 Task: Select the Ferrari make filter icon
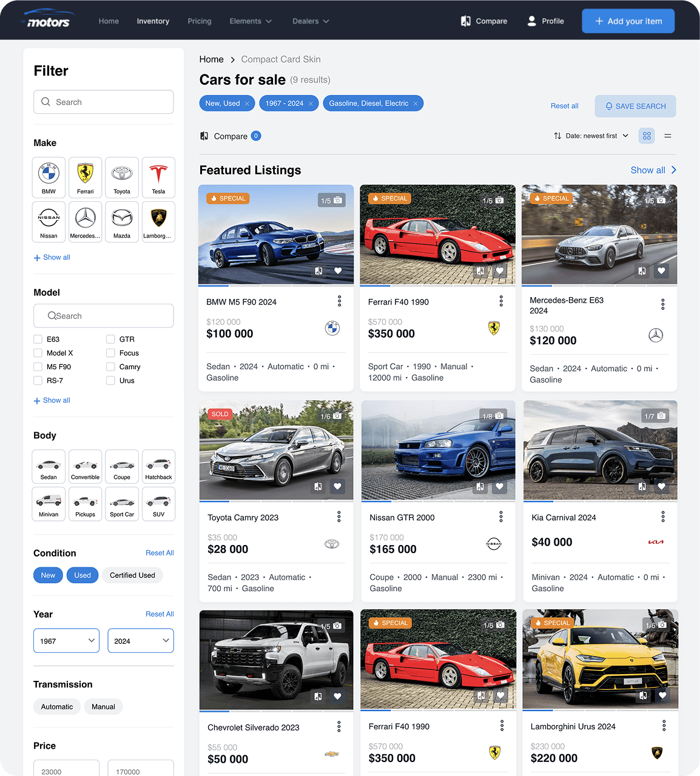[x=85, y=177]
